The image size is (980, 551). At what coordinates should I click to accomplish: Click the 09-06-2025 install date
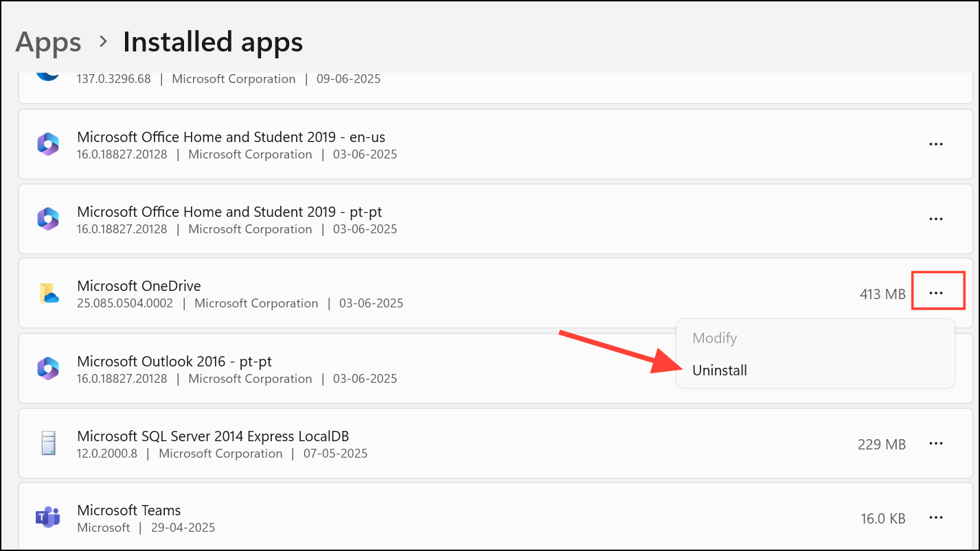348,79
